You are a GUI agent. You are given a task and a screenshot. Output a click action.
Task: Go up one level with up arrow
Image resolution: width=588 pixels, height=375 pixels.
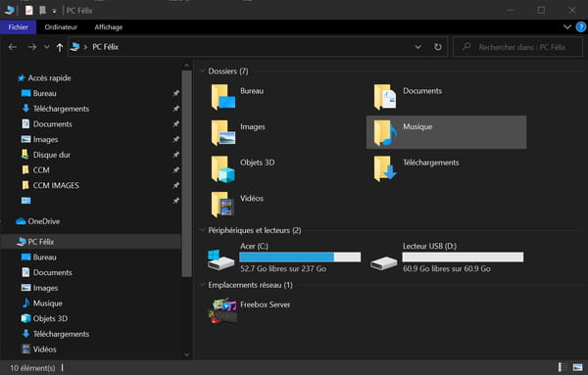[59, 47]
